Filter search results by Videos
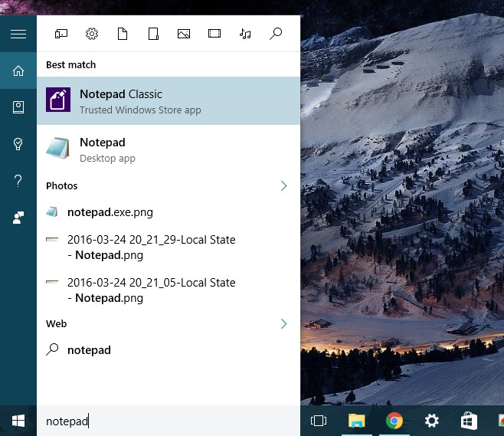The width and height of the screenshot is (504, 436). (214, 34)
